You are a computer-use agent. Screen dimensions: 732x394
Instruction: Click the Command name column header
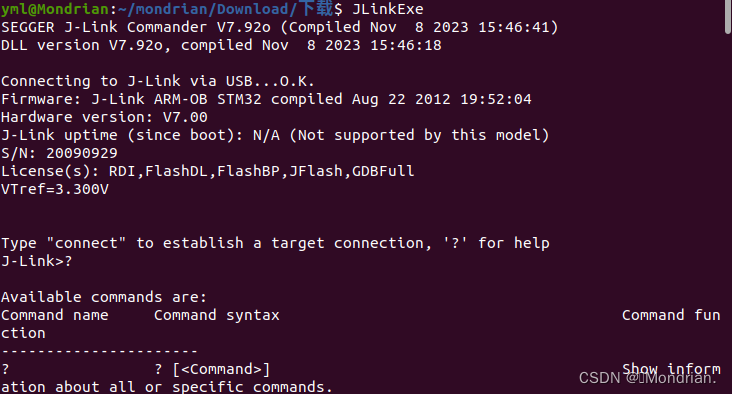click(x=55, y=315)
